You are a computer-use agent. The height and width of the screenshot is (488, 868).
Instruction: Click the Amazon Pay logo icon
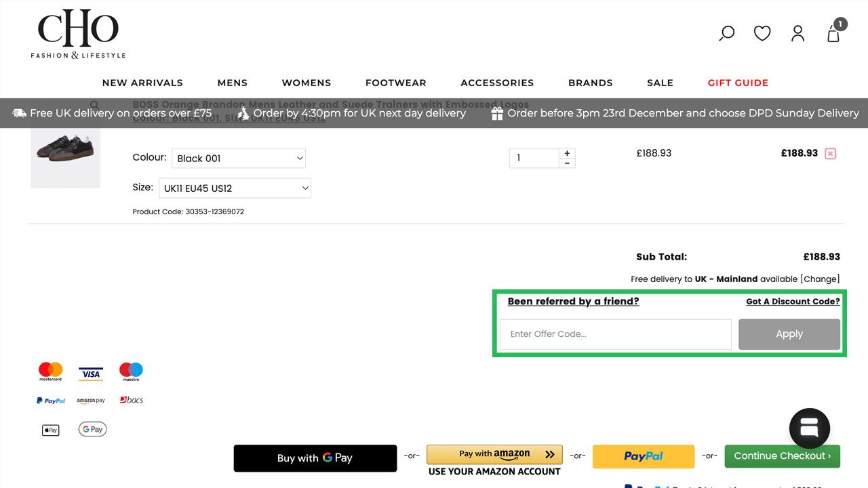pyautogui.click(x=91, y=401)
